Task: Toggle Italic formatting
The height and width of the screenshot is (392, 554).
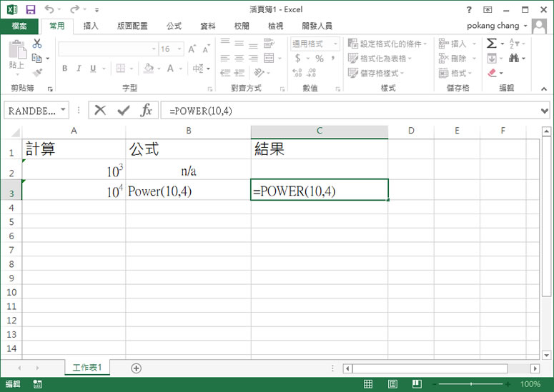Action: [x=79, y=68]
